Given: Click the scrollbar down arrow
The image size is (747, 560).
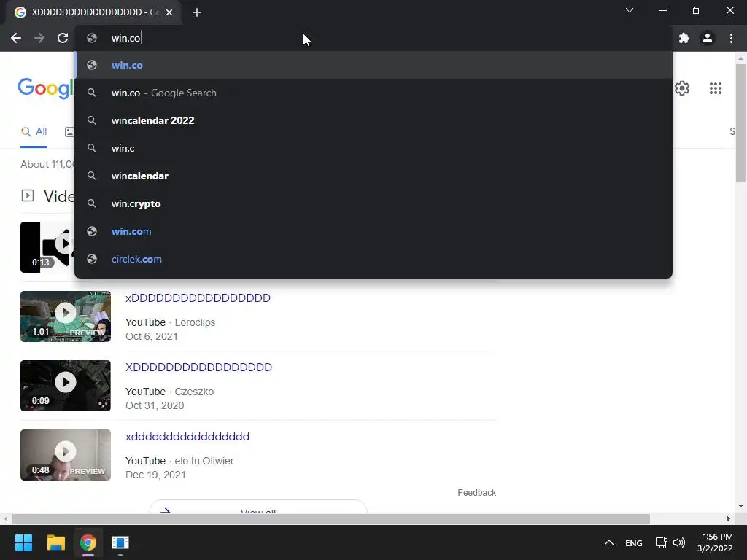Looking at the screenshot, I should (740, 506).
